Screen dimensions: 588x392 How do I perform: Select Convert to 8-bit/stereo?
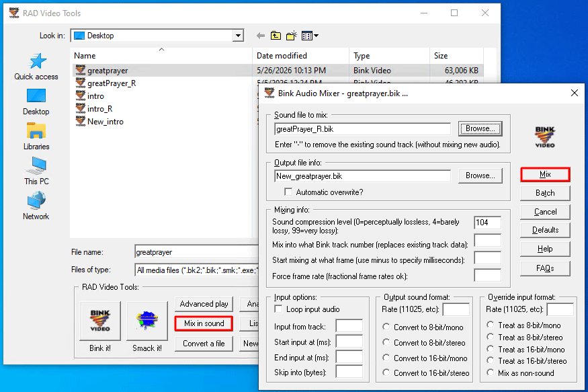pyautogui.click(x=386, y=342)
